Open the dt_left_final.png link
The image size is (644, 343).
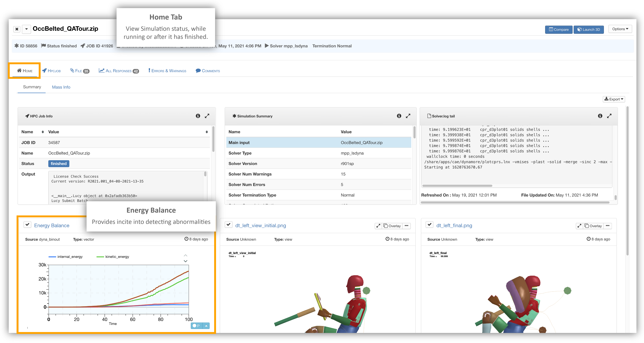point(454,226)
